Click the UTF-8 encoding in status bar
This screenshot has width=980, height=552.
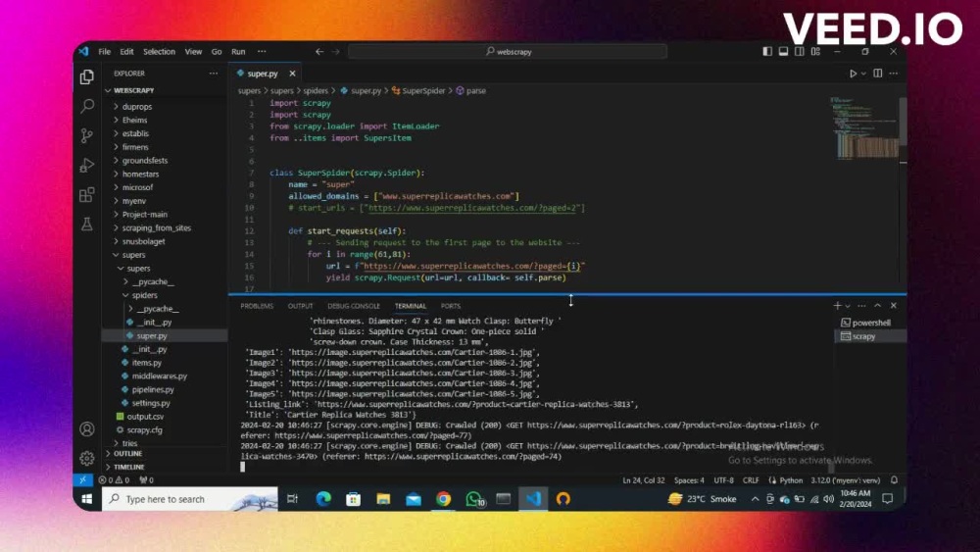(723, 480)
